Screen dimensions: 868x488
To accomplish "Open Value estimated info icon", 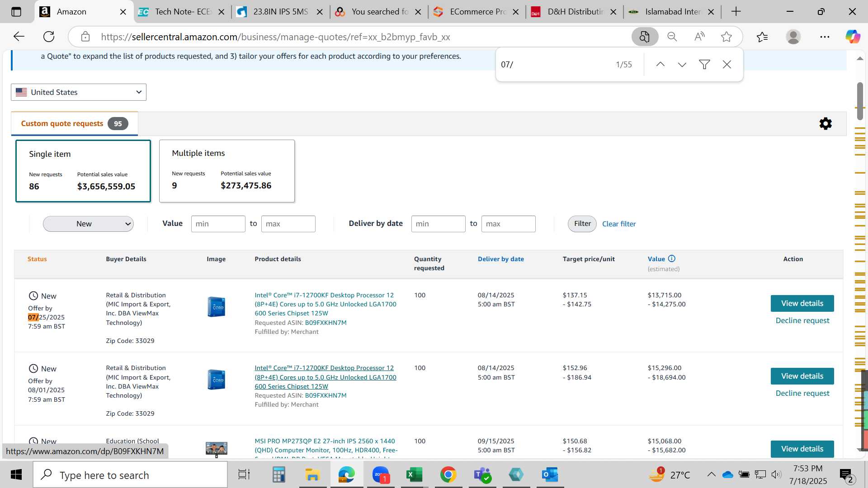I will point(672,258).
